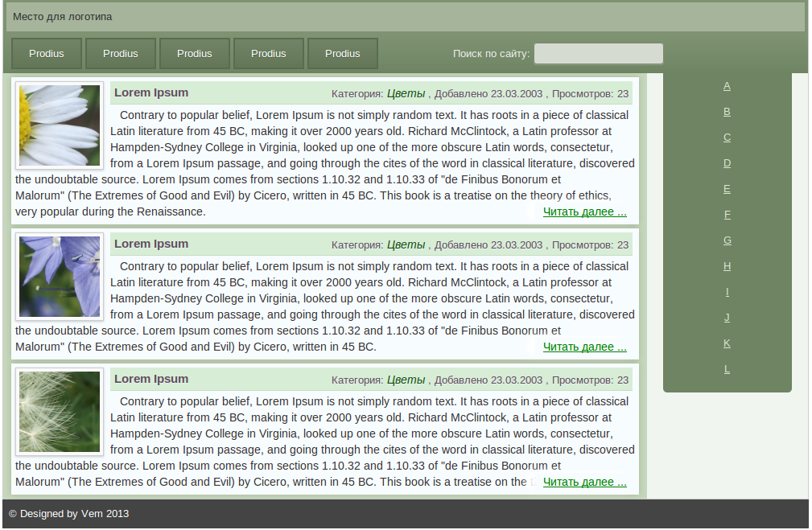Open 'Цветы' category in the blue flower article
Image resolution: width=812 pixels, height=530 pixels.
(x=406, y=244)
